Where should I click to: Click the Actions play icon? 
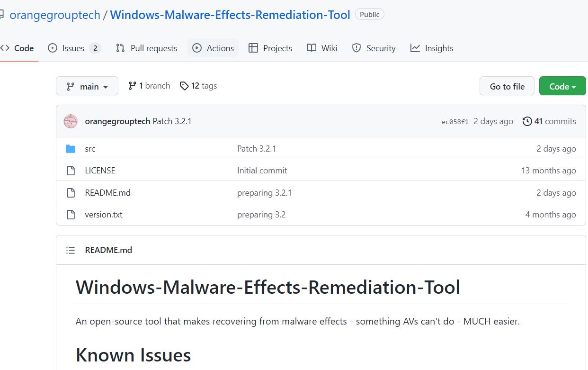[x=197, y=48]
